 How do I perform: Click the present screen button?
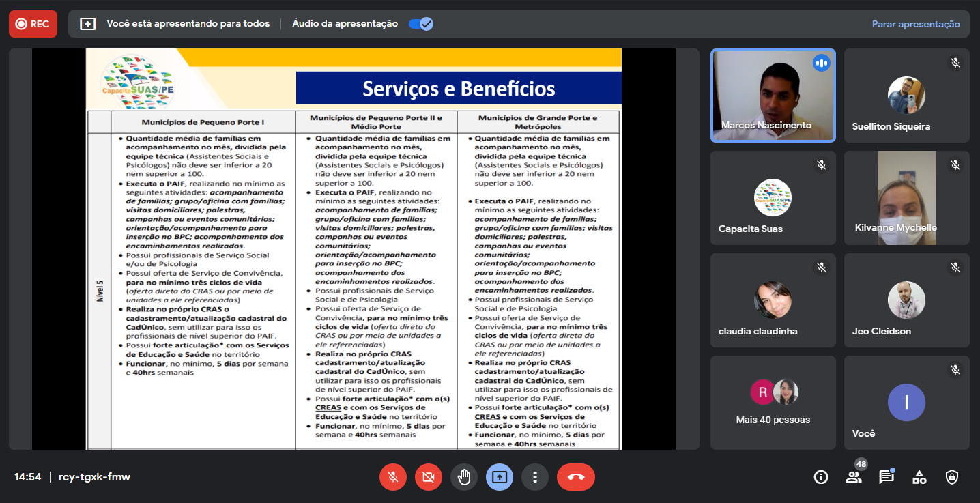(x=500, y=477)
